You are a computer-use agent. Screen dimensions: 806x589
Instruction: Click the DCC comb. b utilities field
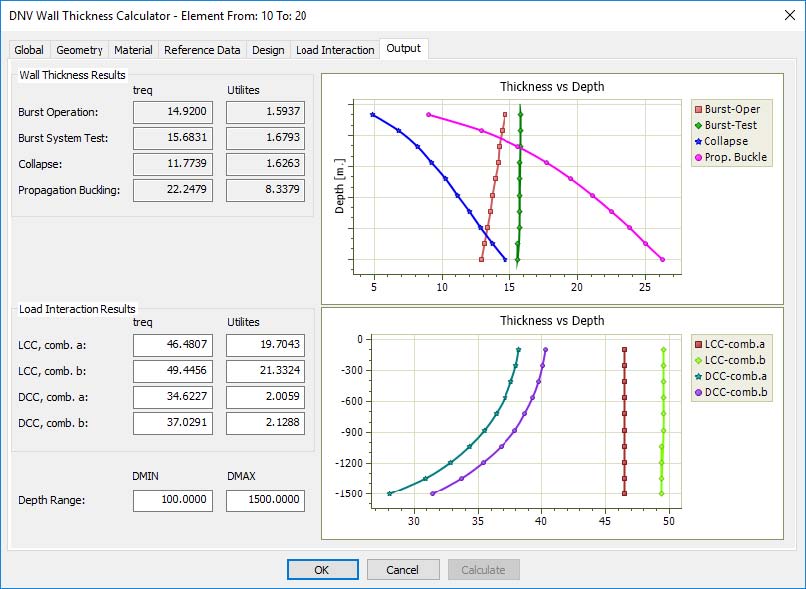(x=265, y=423)
